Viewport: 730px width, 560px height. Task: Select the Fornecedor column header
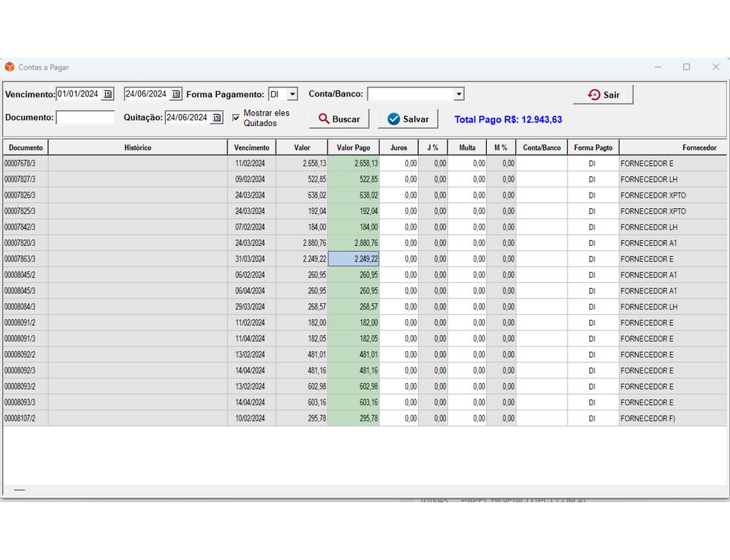(699, 148)
